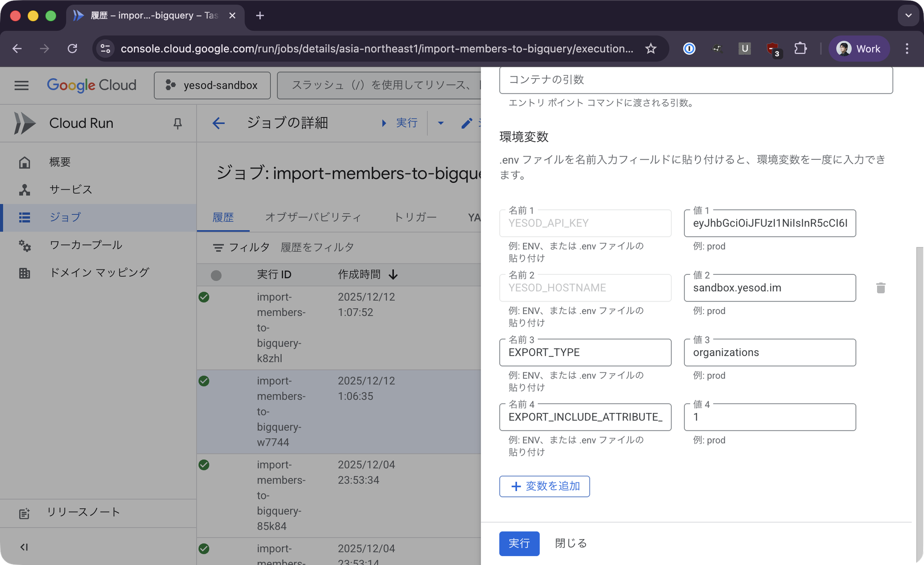Click the blue 実行 button in the panel
Image resolution: width=924 pixels, height=565 pixels.
pyautogui.click(x=519, y=543)
